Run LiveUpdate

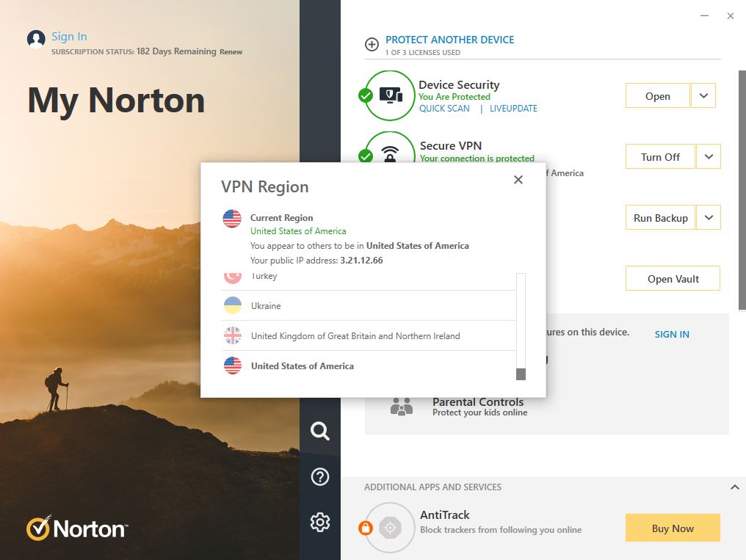[513, 109]
